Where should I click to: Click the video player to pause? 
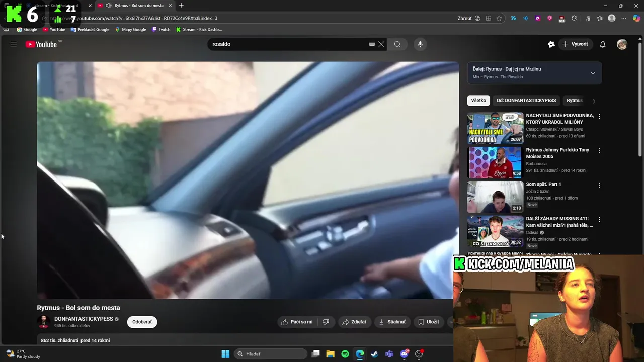pos(248,180)
